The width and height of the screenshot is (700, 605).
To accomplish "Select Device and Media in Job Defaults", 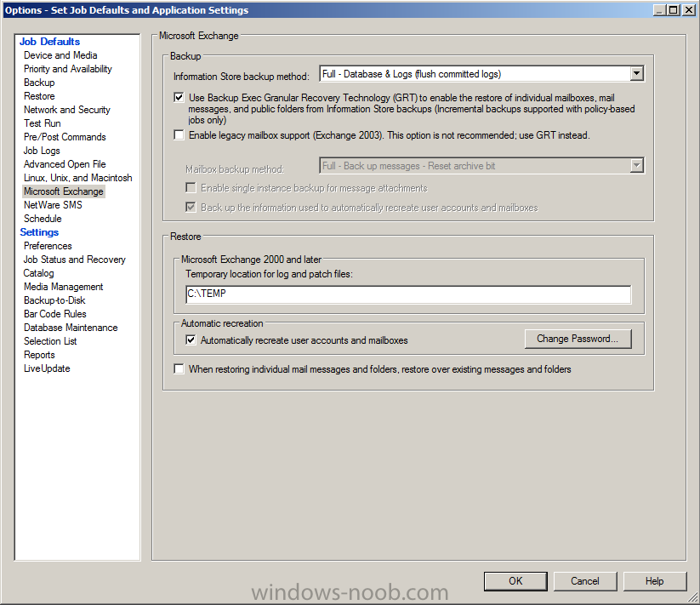I will (60, 55).
